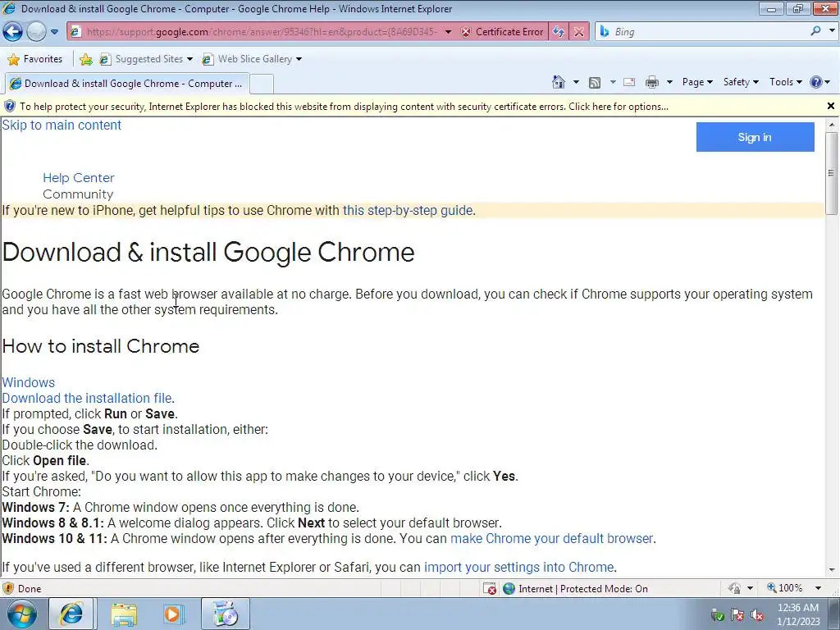This screenshot has width=840, height=630.
Task: Click the status bar shield icon beside Done
Action: [x=8, y=588]
